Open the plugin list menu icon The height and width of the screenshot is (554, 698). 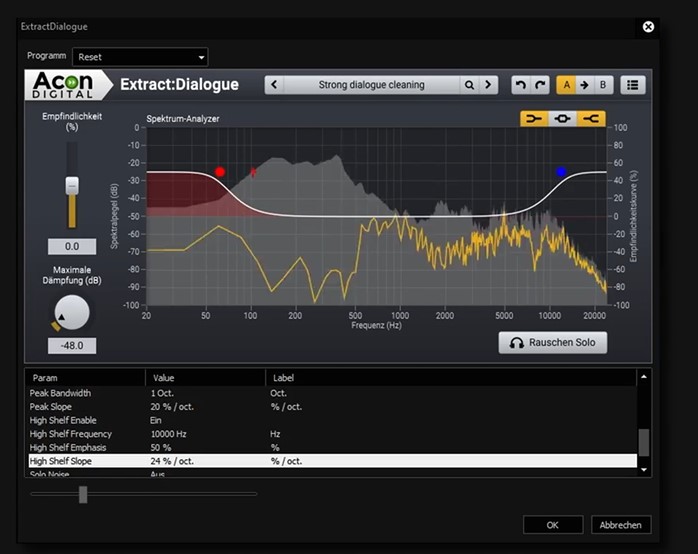[x=633, y=85]
